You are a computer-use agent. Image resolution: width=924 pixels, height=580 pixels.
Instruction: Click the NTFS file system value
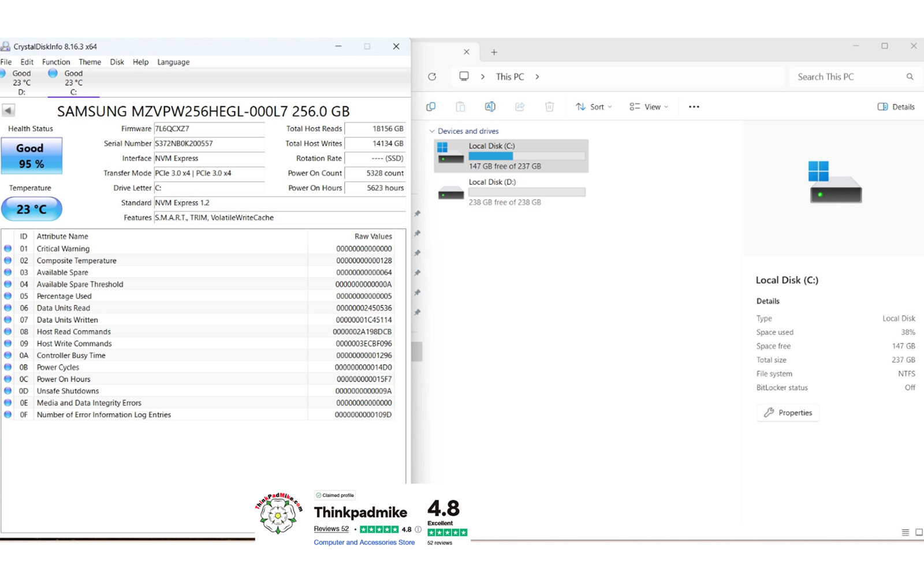pyautogui.click(x=906, y=373)
